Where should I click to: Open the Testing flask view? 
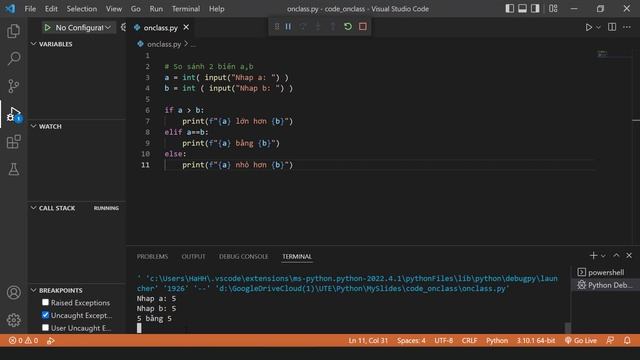(13, 169)
